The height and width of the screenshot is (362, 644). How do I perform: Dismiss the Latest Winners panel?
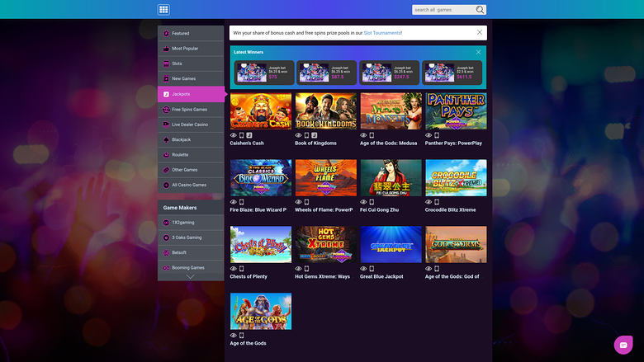[x=479, y=52]
